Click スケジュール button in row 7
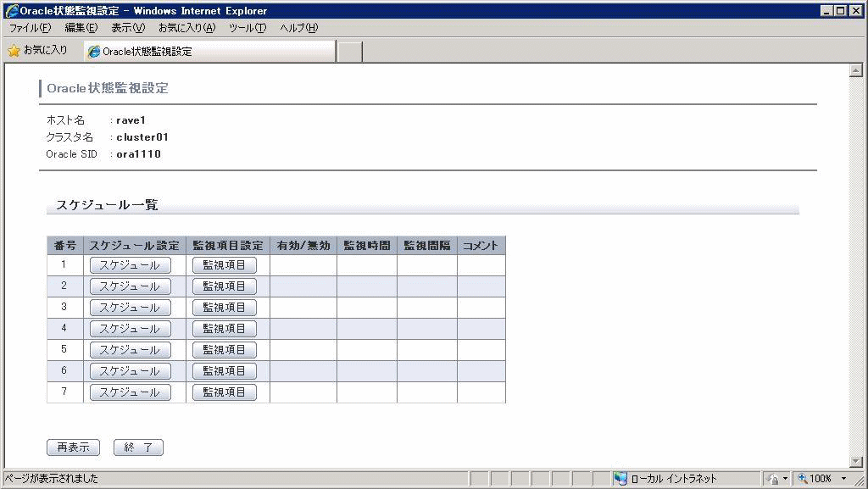The image size is (868, 489). coord(130,392)
